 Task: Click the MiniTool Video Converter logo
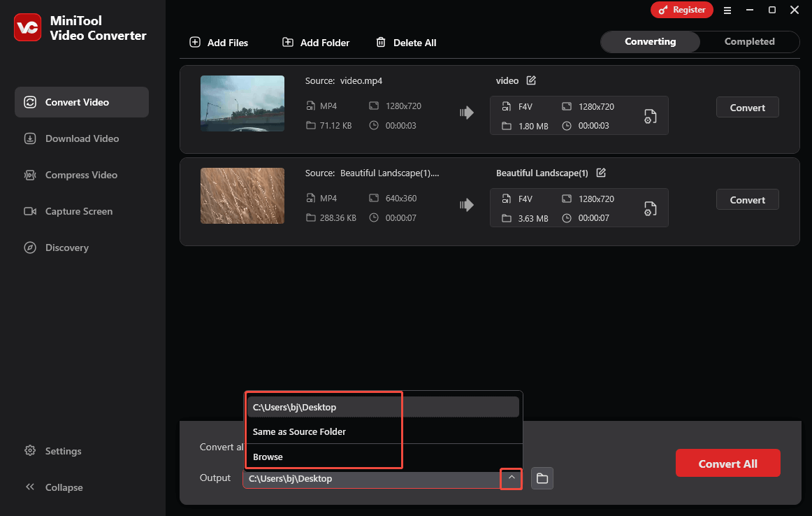coord(27,27)
